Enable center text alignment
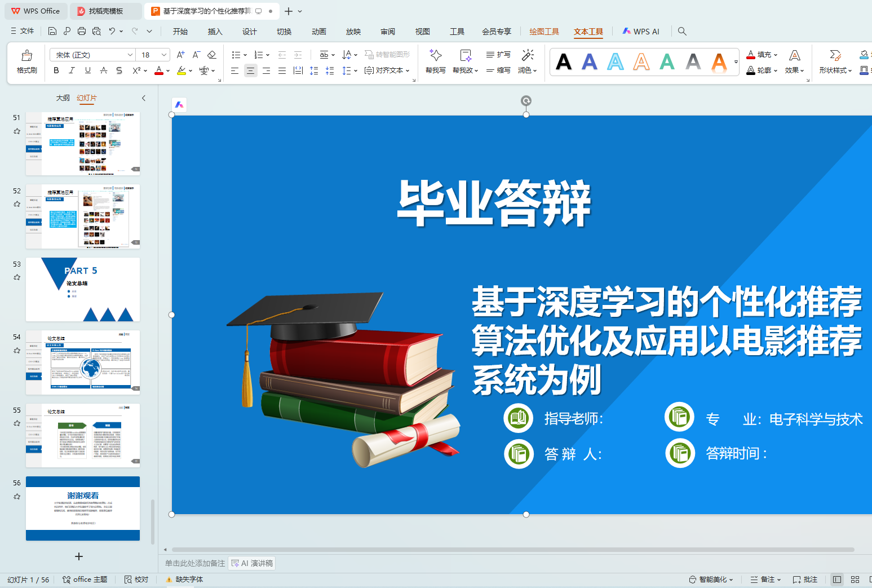This screenshot has height=588, width=872. [x=250, y=70]
